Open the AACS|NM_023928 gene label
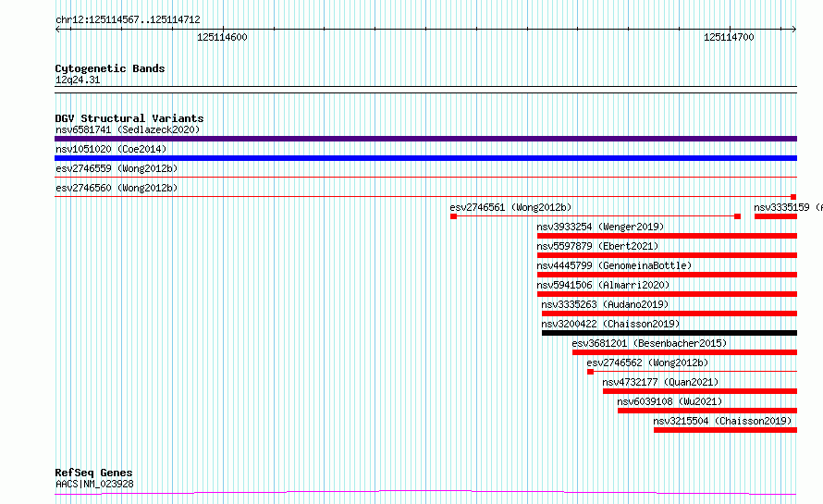 94,484
